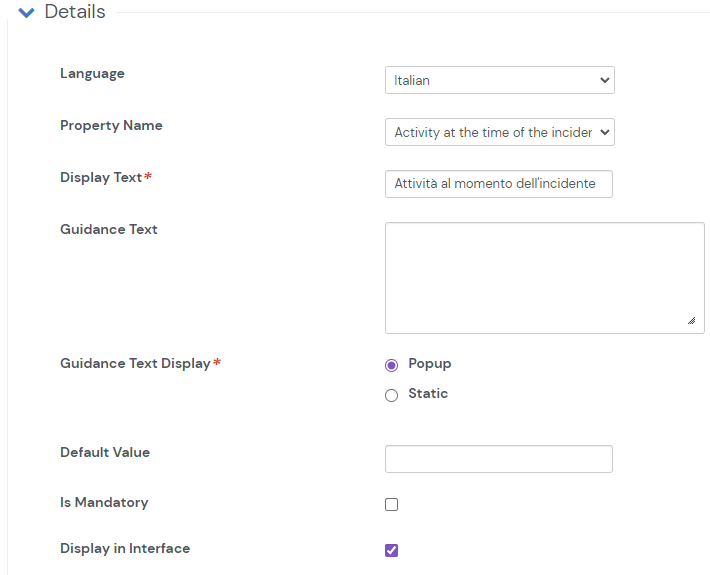Click the Language field label
The width and height of the screenshot is (710, 575).
[x=92, y=74]
